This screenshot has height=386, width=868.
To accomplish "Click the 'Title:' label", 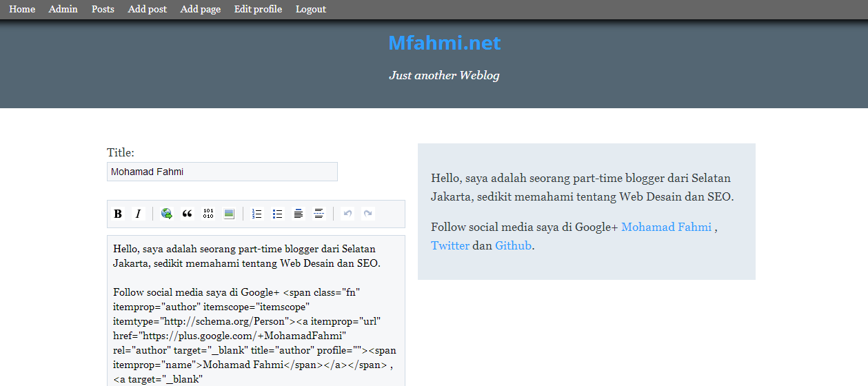I will click(121, 152).
